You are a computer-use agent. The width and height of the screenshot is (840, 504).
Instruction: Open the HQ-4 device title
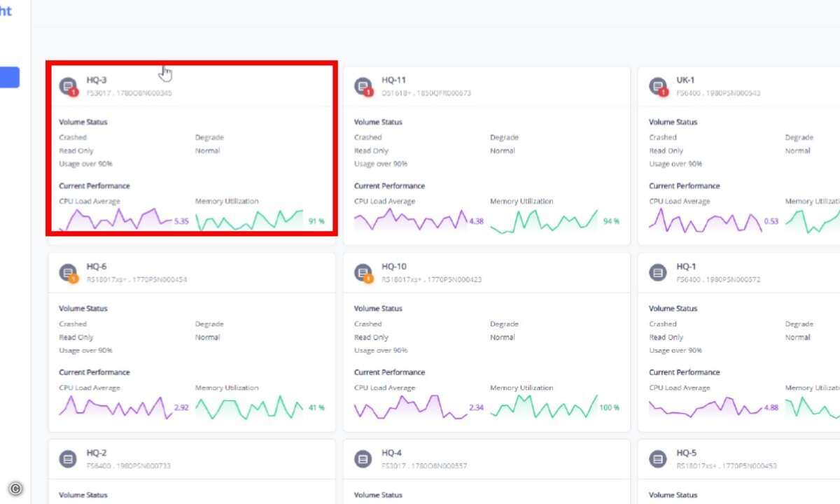click(391, 453)
